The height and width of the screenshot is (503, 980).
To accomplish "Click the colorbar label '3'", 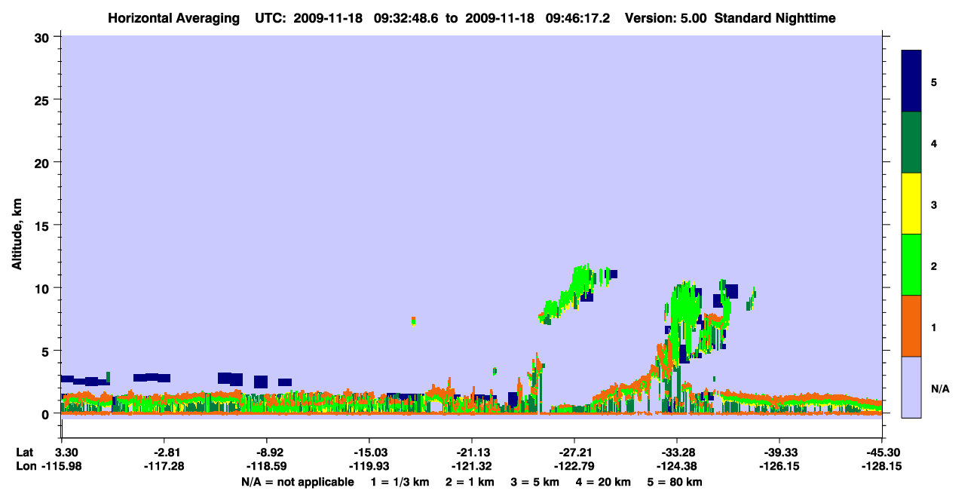I will pos(934,204).
